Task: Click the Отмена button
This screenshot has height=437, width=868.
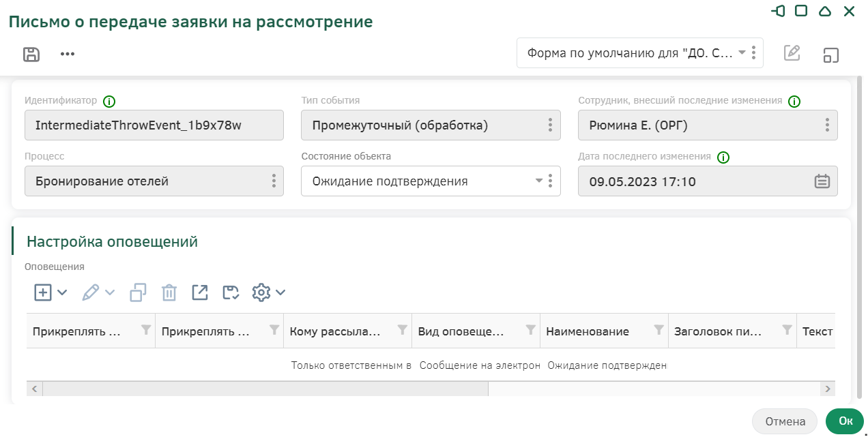Action: point(785,421)
